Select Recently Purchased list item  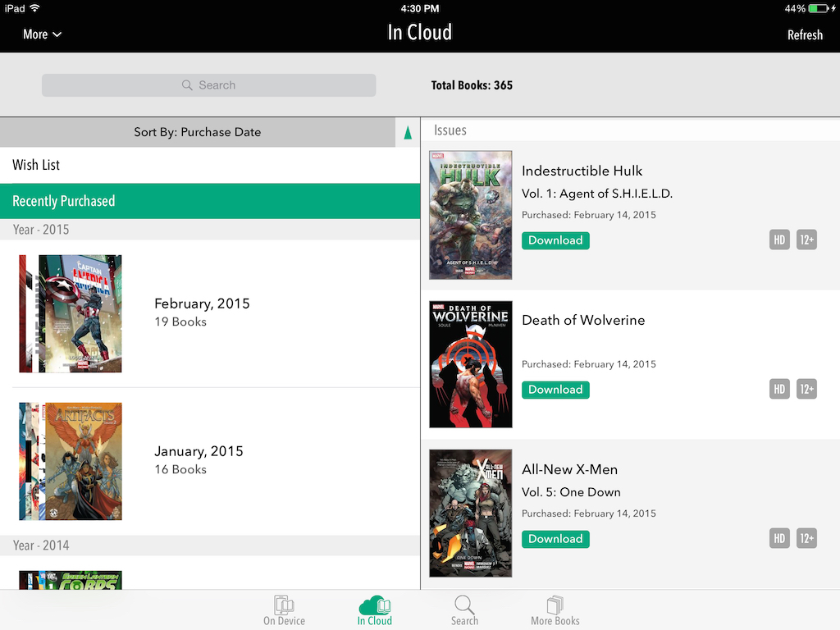tap(210, 201)
